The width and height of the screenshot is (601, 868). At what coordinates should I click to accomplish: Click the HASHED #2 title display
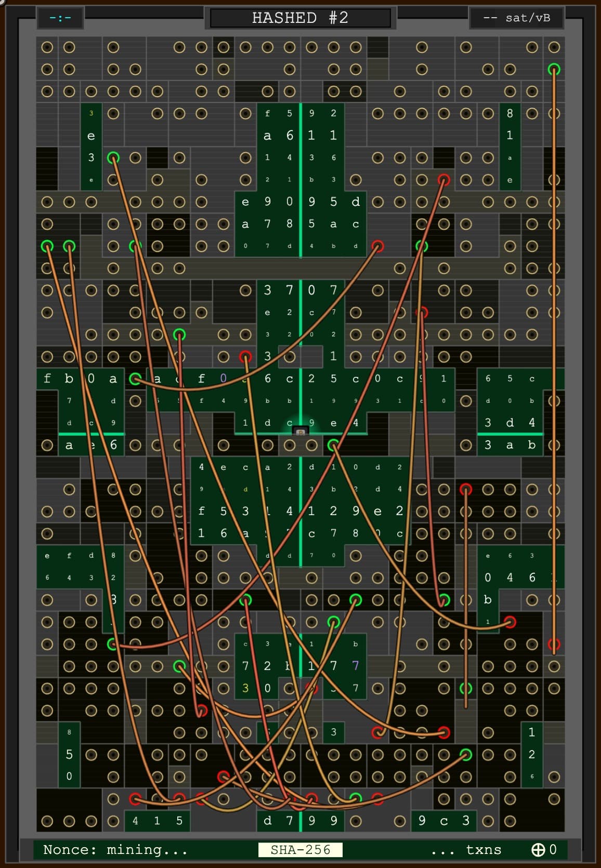(300, 18)
